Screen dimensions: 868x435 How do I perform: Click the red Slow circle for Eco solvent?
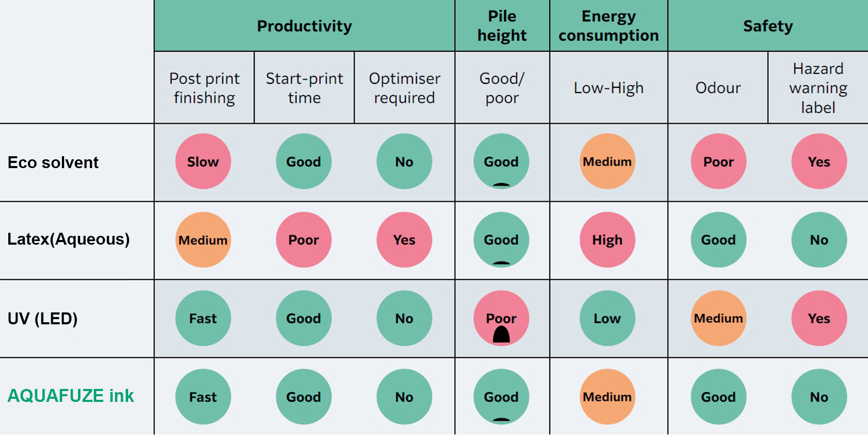[203, 161]
